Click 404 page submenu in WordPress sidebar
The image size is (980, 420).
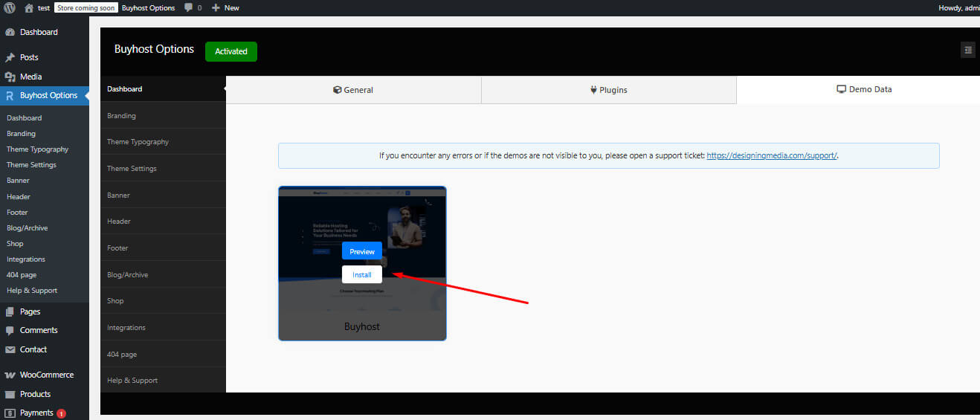tap(22, 274)
